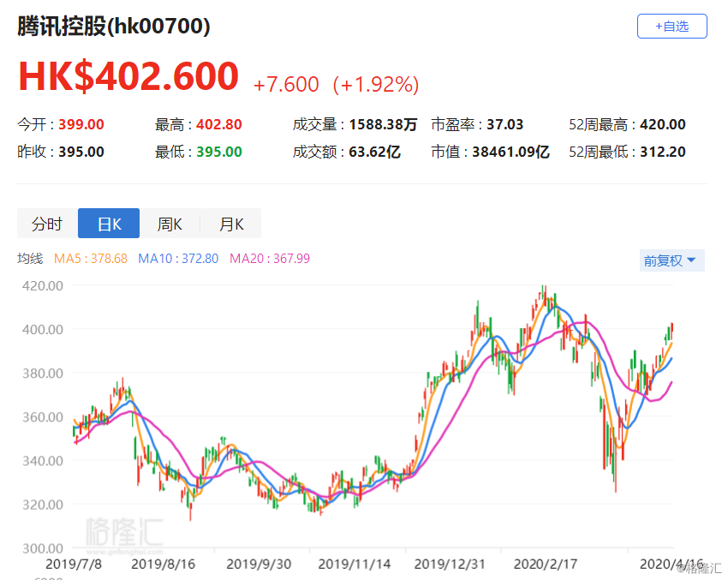Screen dimensions: 728x580
Task: Click the 2019/7/8 date axis label
Action: [74, 565]
